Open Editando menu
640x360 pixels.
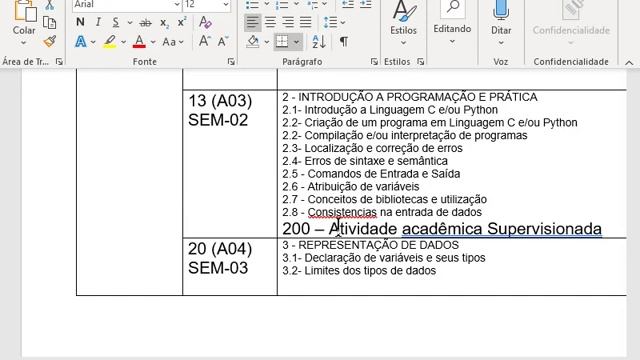point(452,23)
